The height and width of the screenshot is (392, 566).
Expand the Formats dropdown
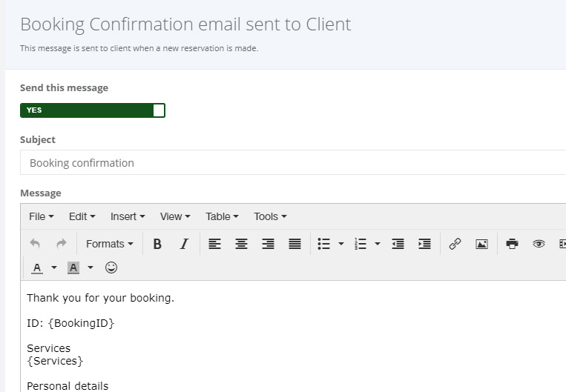click(109, 244)
